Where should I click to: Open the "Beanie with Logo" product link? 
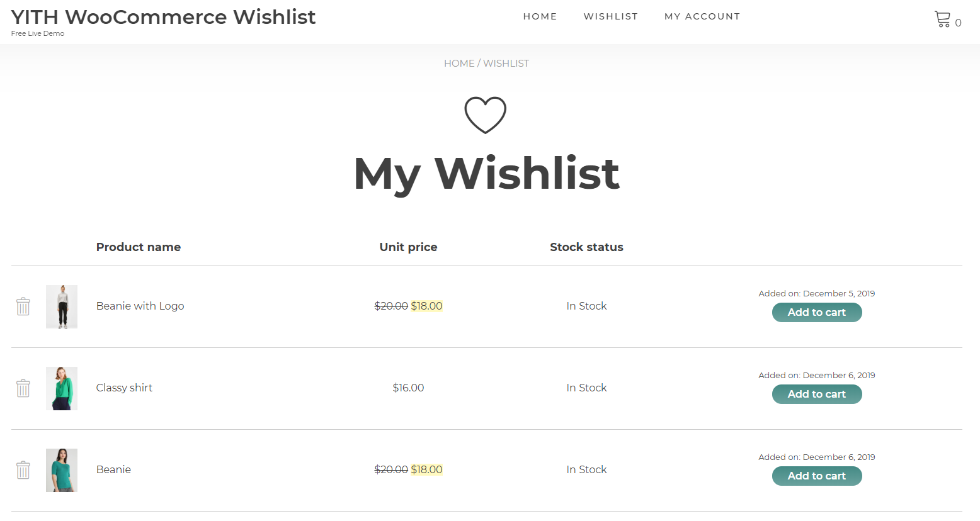(140, 306)
